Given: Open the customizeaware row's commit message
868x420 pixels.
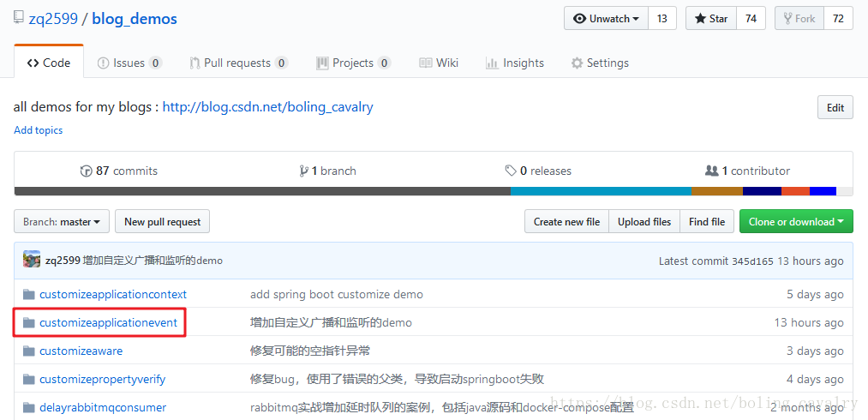Looking at the screenshot, I should pos(310,351).
